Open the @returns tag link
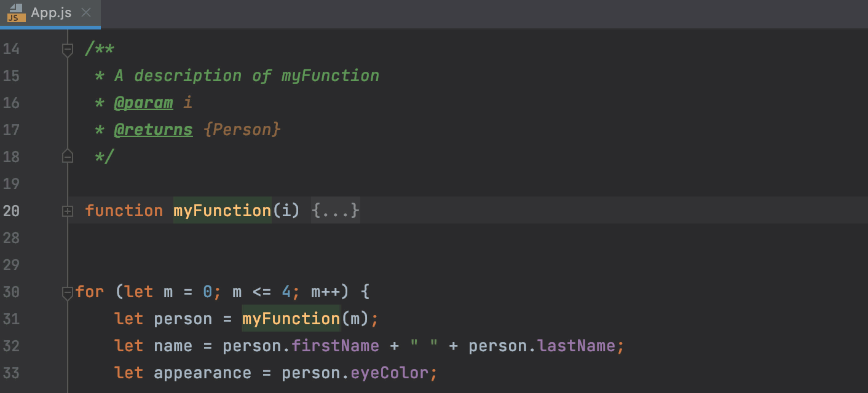The height and width of the screenshot is (393, 868). pos(153,129)
